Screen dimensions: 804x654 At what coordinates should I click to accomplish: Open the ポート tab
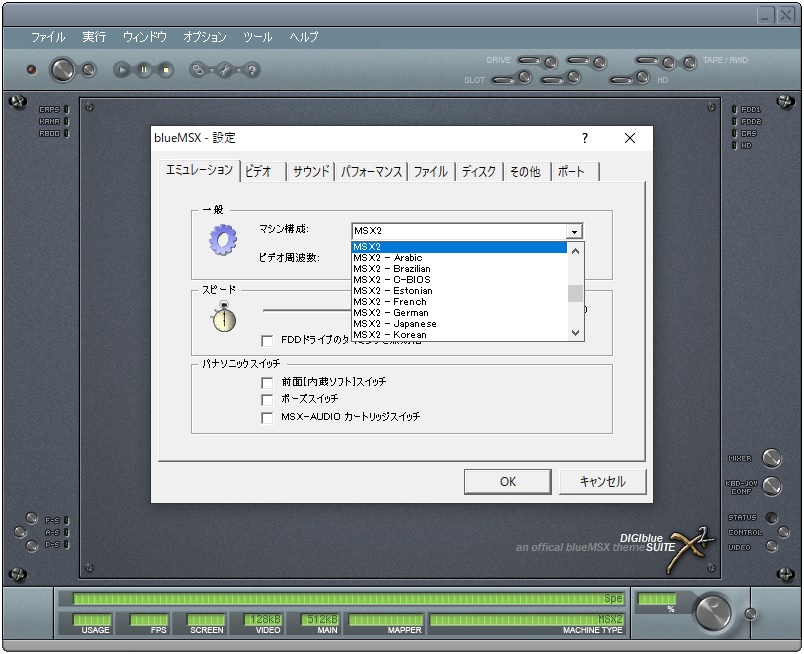pyautogui.click(x=574, y=171)
